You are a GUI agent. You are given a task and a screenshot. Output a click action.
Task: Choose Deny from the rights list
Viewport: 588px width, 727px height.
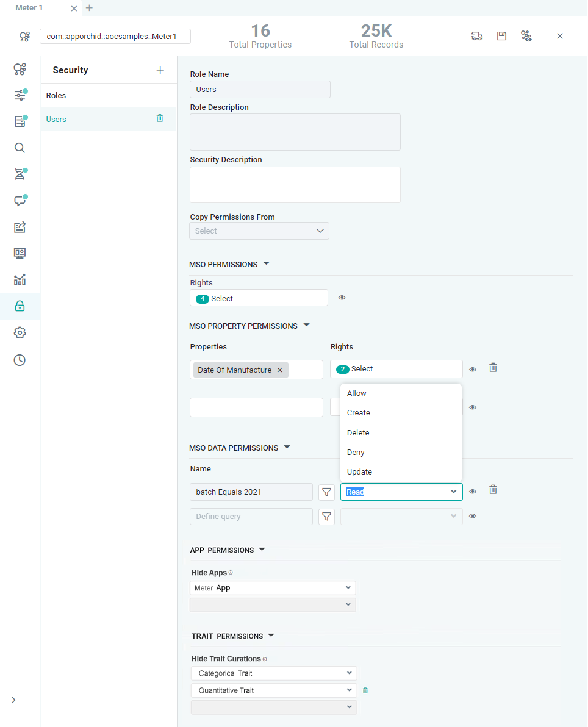coord(356,453)
